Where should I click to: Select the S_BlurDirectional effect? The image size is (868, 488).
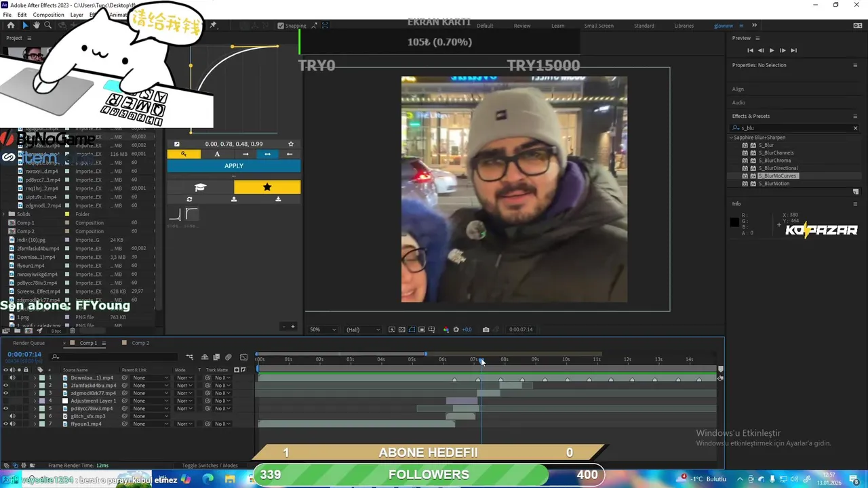[x=778, y=168]
